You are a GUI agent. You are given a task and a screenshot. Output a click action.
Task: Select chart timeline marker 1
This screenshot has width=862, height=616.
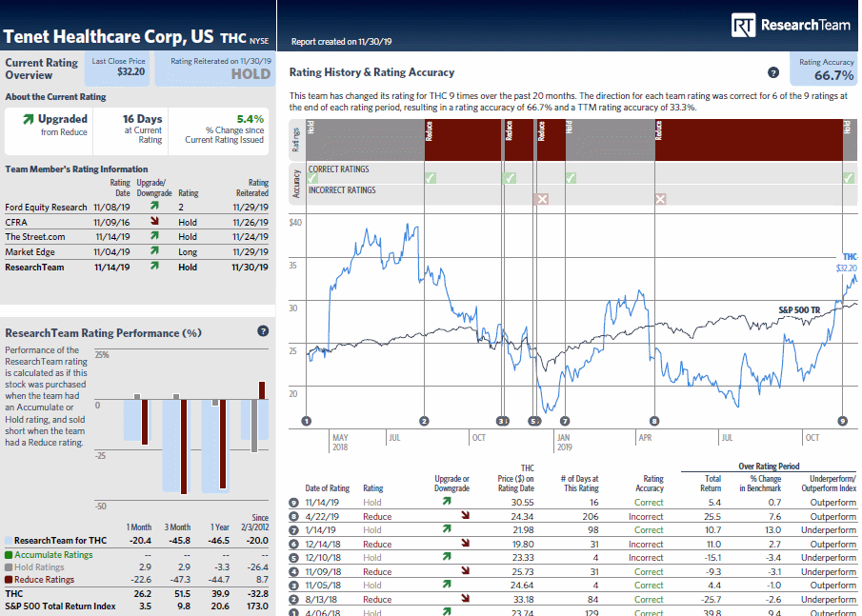tap(307, 421)
